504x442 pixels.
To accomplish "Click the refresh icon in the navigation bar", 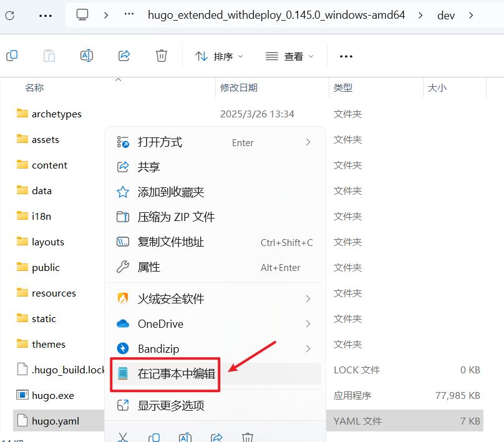I will (11, 16).
